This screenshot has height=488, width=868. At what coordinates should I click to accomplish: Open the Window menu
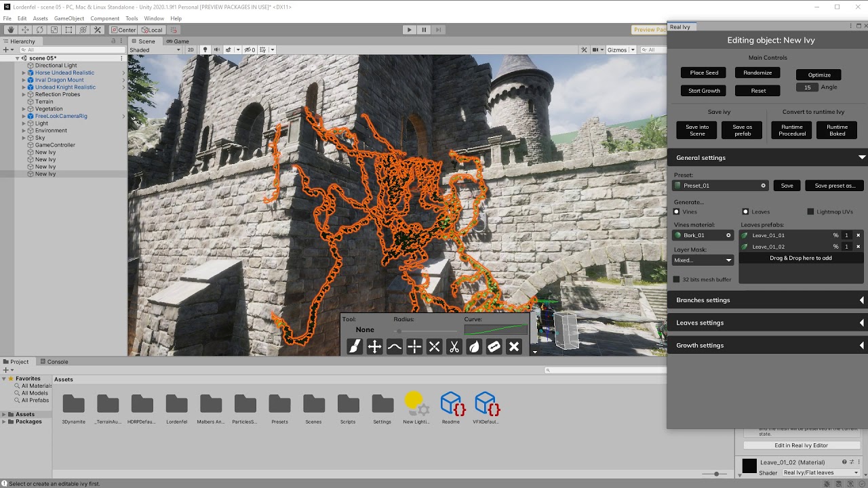pos(154,18)
